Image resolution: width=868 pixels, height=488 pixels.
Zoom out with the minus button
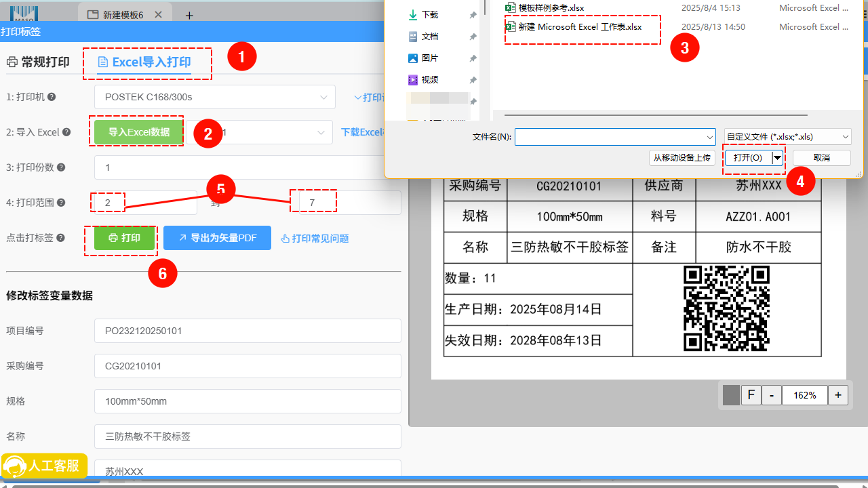tap(772, 395)
